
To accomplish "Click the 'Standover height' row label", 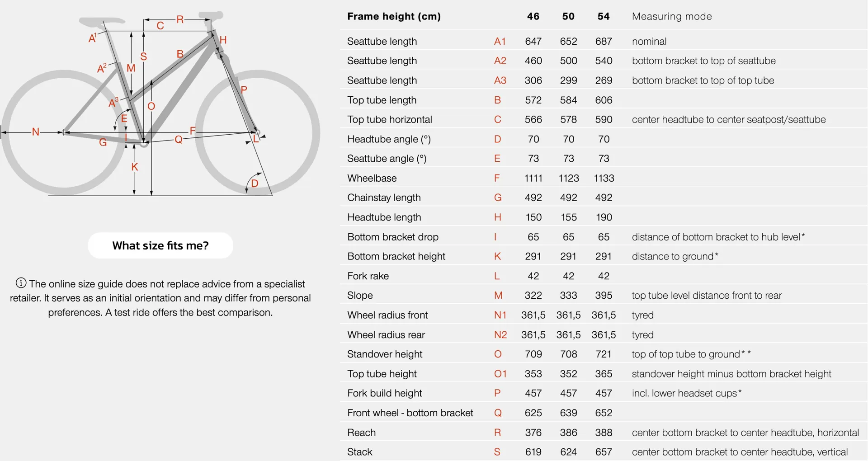I will (385, 354).
